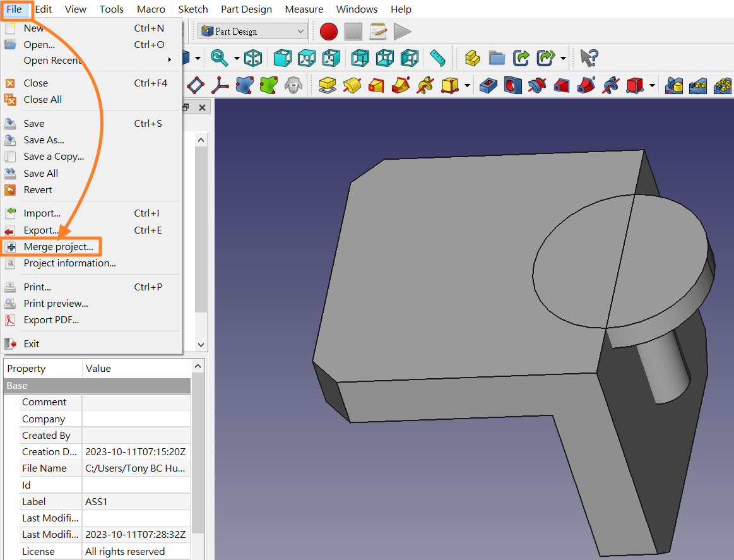Activate the What's This help cursor icon

pyautogui.click(x=589, y=58)
